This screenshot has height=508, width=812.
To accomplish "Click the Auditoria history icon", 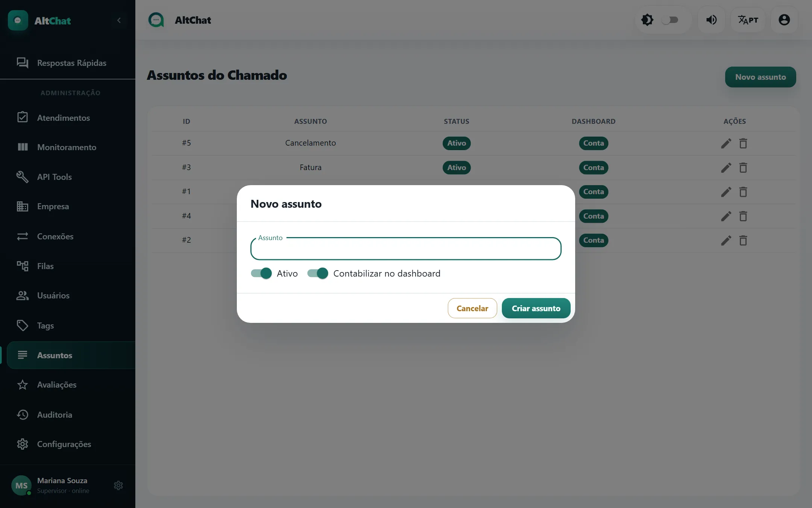I will (x=23, y=415).
